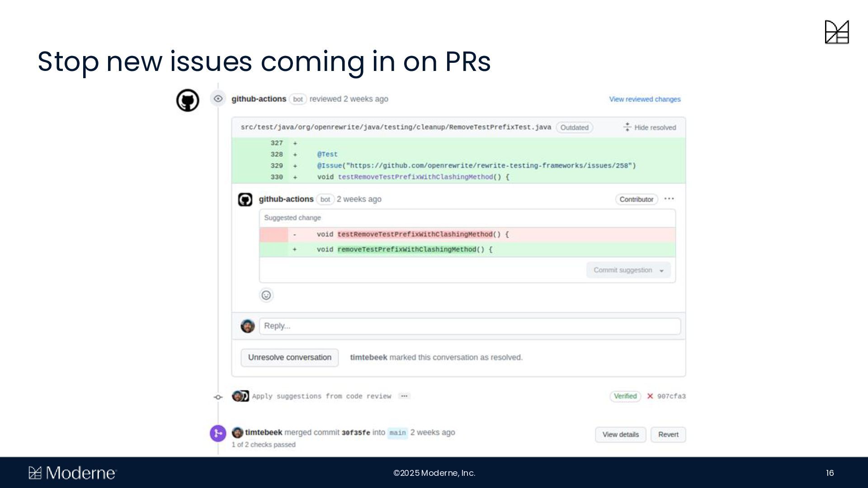Click the Moderne logo in top right
Screen dimensions: 868x488
point(836,32)
